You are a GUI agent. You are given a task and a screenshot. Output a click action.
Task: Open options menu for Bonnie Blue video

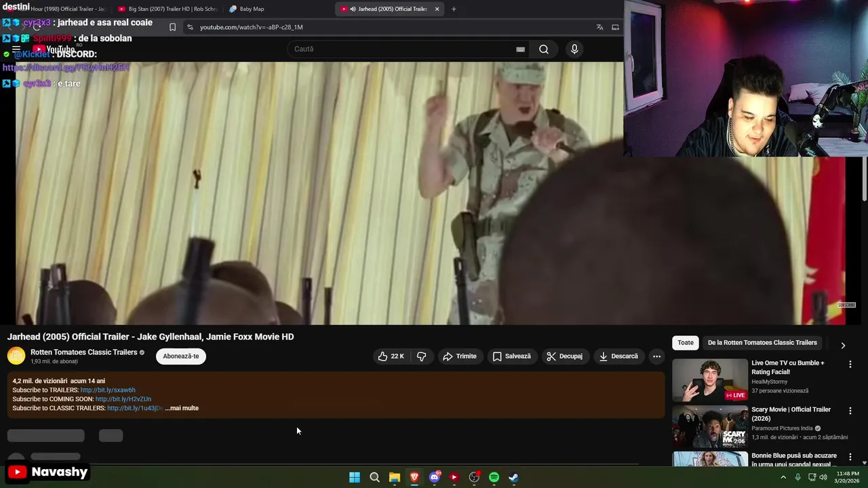[850, 457]
